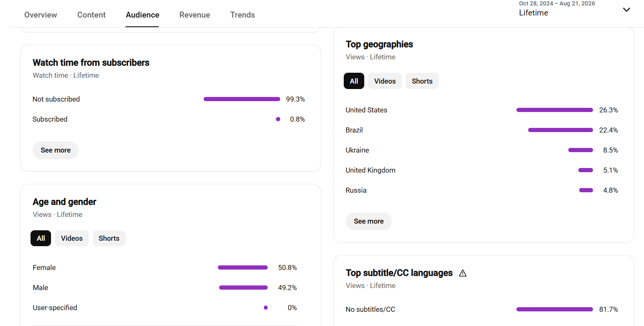Click the warning triangle icon beside Top subtitle/CC languages
The image size is (644, 326).
click(x=463, y=273)
